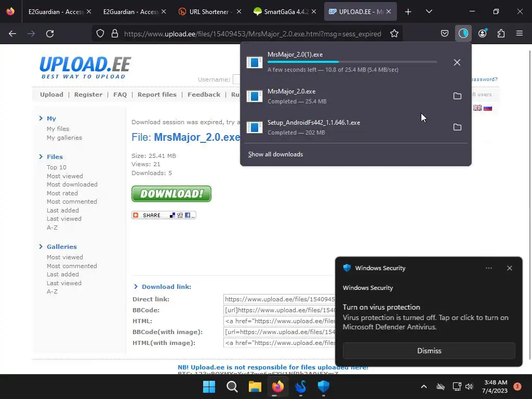Open volume control in system tray
The width and height of the screenshot is (532, 399).
pos(469,387)
